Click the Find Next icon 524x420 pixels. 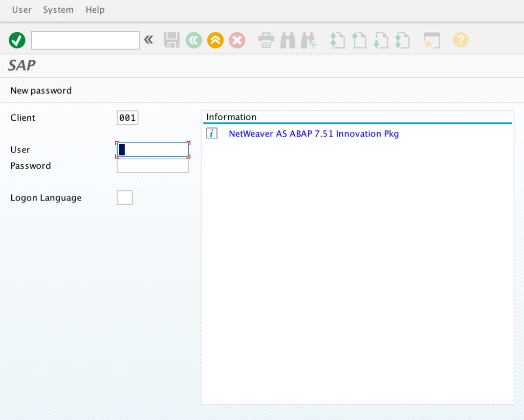309,40
